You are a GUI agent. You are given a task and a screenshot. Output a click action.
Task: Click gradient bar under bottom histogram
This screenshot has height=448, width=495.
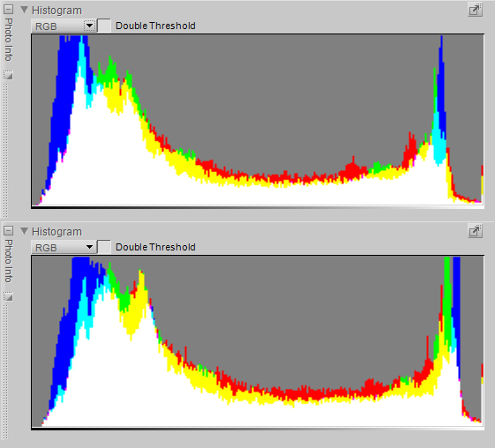click(x=258, y=429)
